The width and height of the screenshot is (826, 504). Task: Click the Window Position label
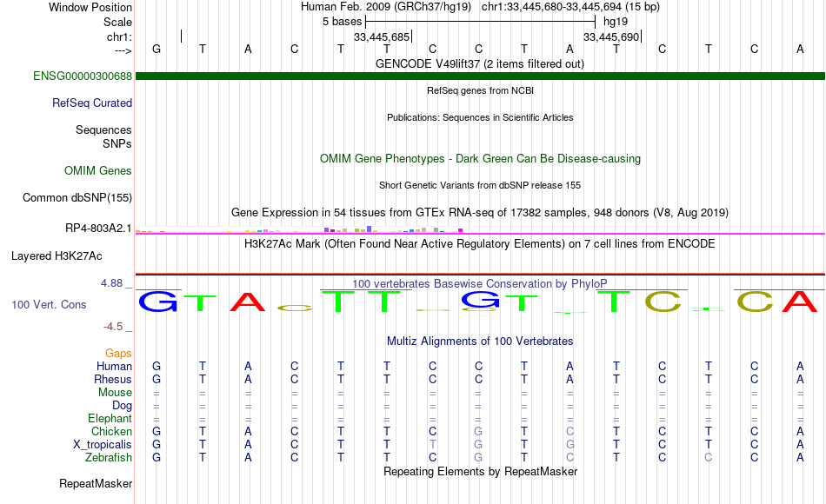point(90,7)
